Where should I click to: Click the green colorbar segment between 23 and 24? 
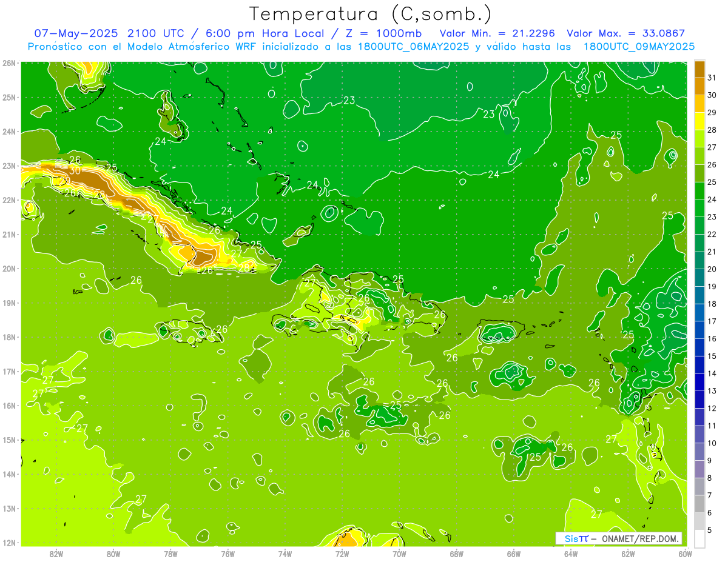tap(699, 208)
